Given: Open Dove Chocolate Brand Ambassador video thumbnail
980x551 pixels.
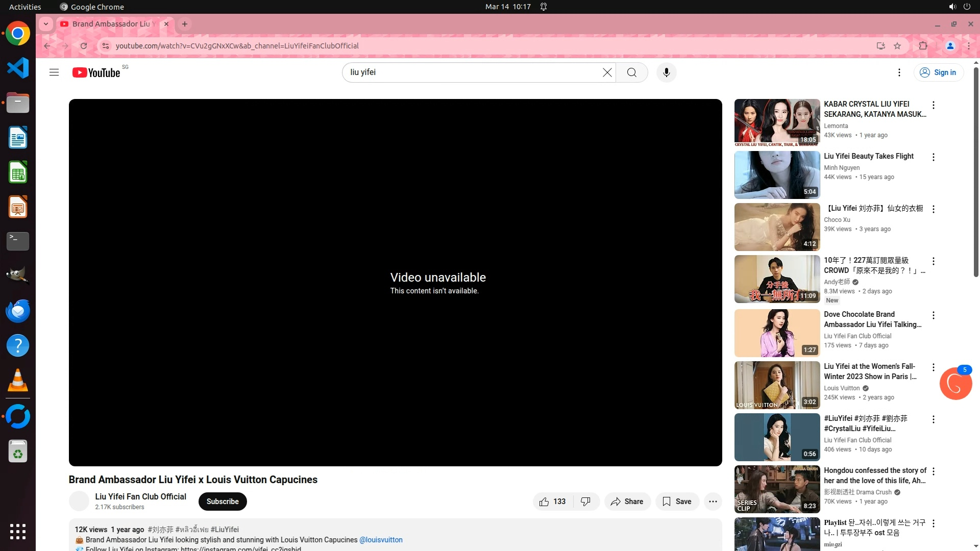Looking at the screenshot, I should tap(777, 333).
